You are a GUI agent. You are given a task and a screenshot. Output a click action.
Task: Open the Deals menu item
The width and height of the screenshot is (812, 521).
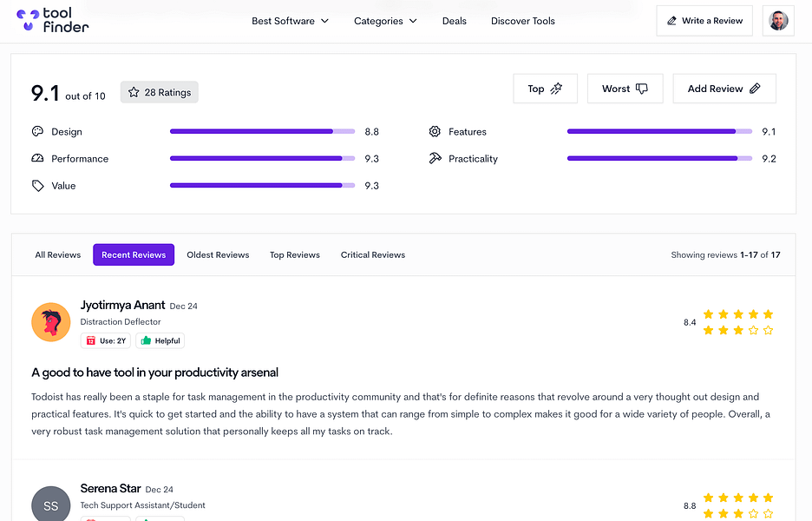454,21
